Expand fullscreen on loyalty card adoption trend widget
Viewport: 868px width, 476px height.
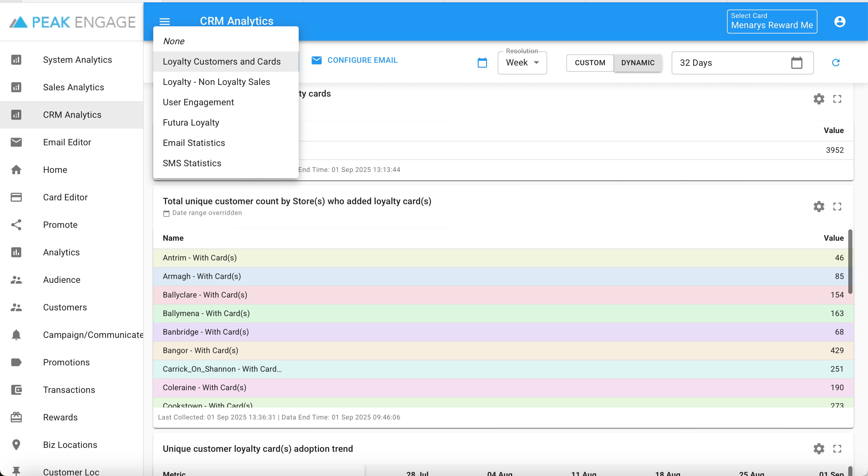point(838,449)
